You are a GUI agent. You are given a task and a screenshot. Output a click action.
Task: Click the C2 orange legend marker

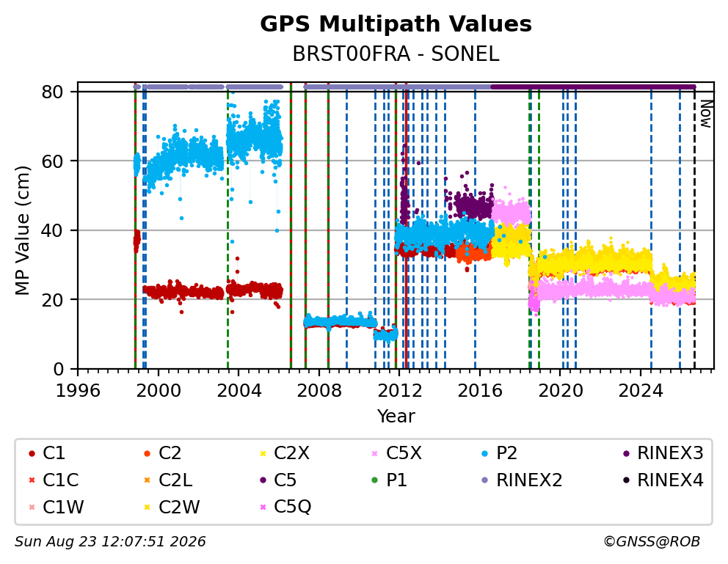coord(148,453)
